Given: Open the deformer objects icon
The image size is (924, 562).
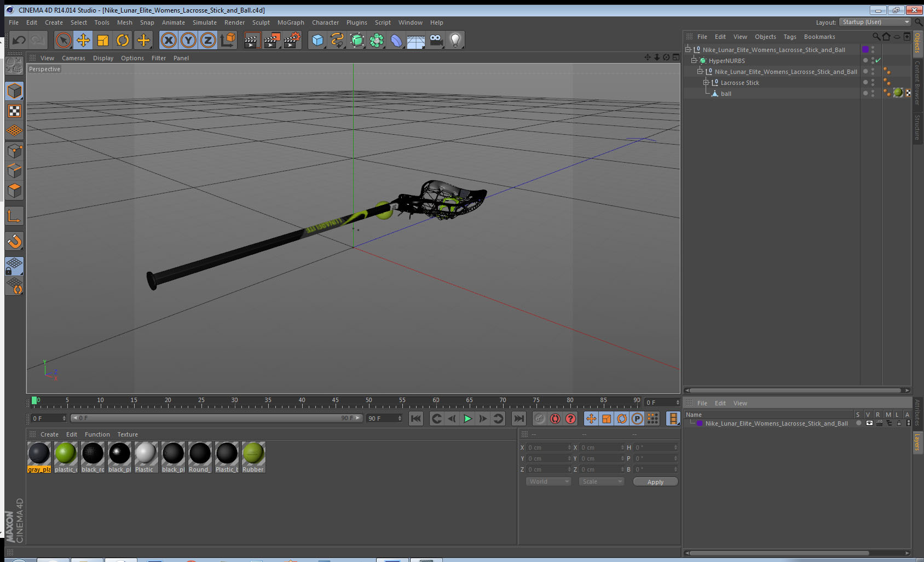Looking at the screenshot, I should [x=396, y=40].
